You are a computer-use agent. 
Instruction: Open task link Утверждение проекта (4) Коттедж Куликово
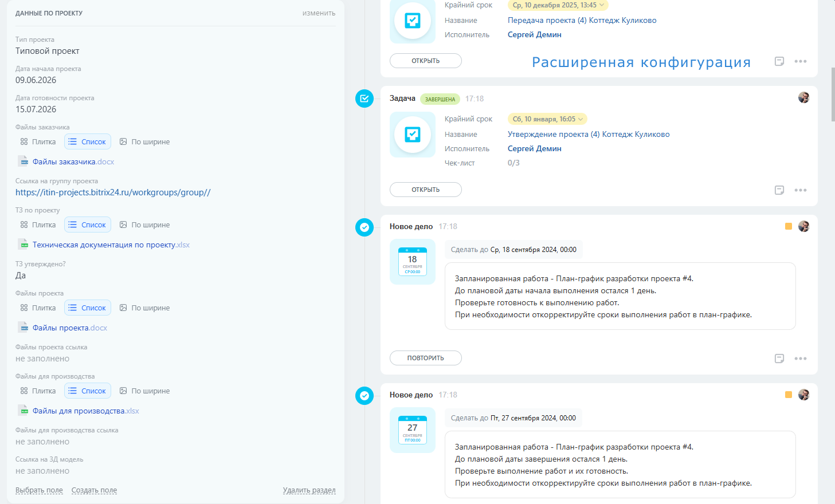589,134
